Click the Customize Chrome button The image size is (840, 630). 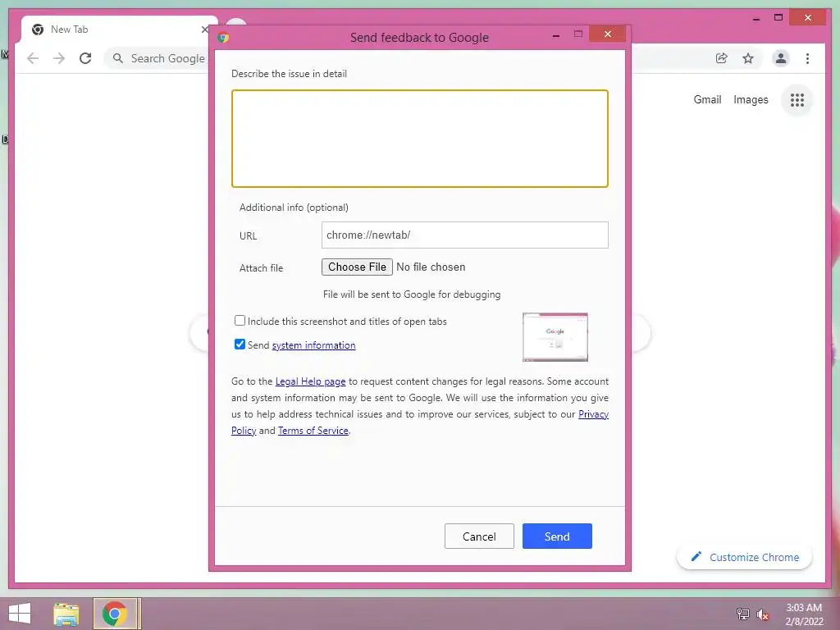coord(745,557)
